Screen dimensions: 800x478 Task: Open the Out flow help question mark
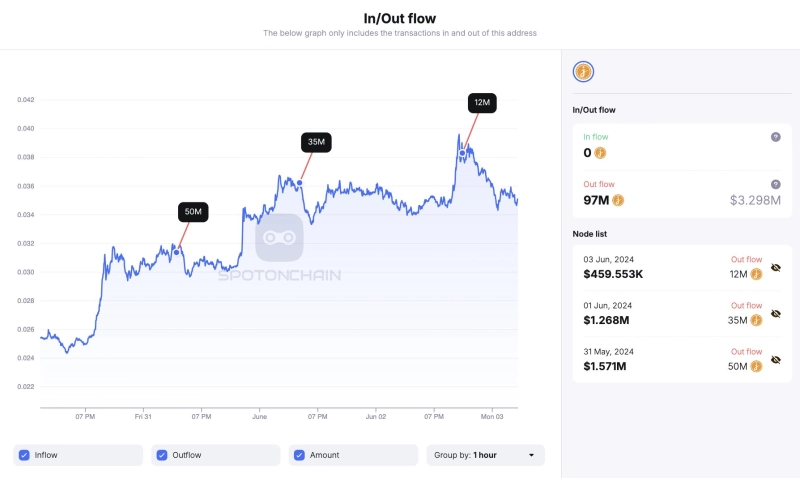tap(776, 184)
